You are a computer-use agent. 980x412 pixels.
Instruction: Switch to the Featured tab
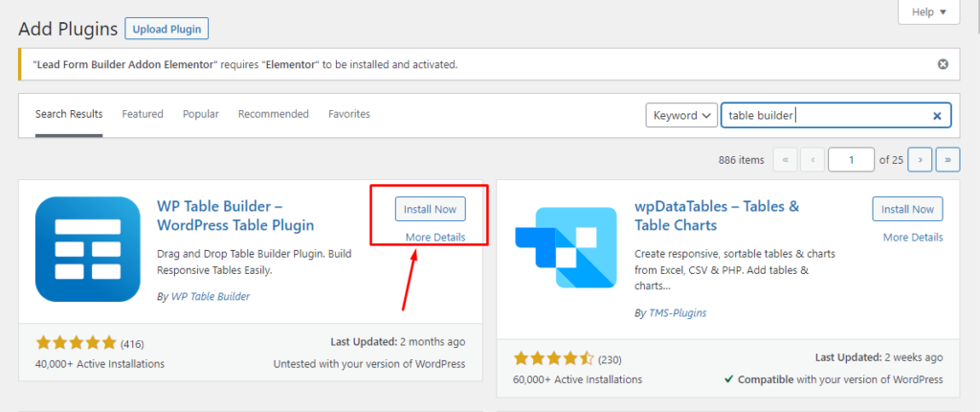[x=143, y=114]
